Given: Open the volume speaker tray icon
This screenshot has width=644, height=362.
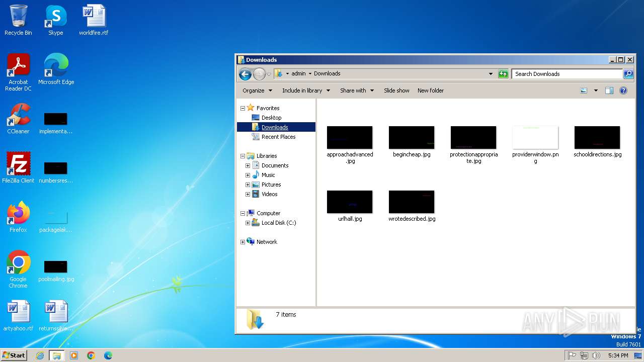Looking at the screenshot, I should [596, 355].
